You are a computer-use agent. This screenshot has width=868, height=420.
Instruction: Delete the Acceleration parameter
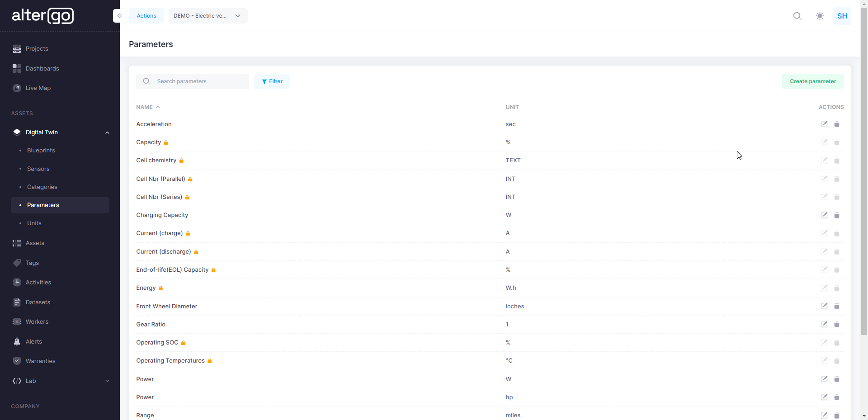[x=836, y=124]
